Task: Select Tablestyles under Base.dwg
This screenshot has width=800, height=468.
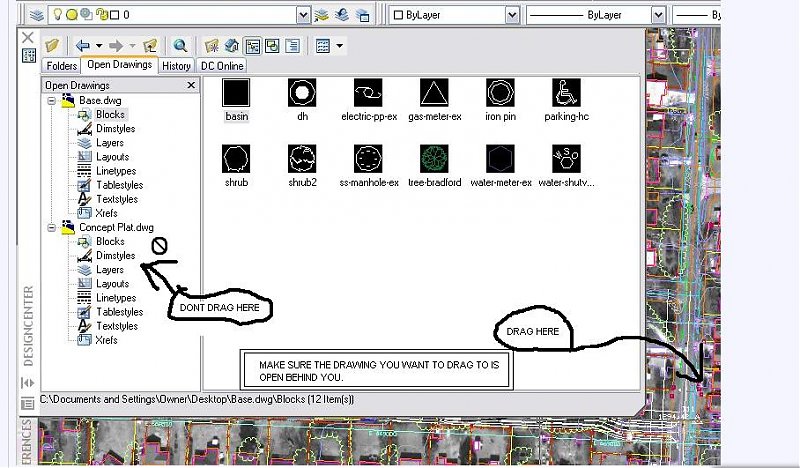Action: coord(119,185)
